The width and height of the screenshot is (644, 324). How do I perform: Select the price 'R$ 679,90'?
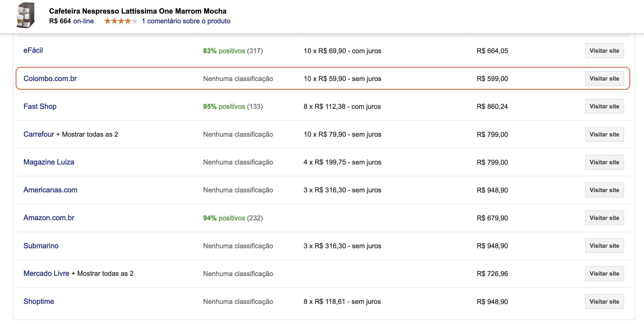tap(492, 218)
